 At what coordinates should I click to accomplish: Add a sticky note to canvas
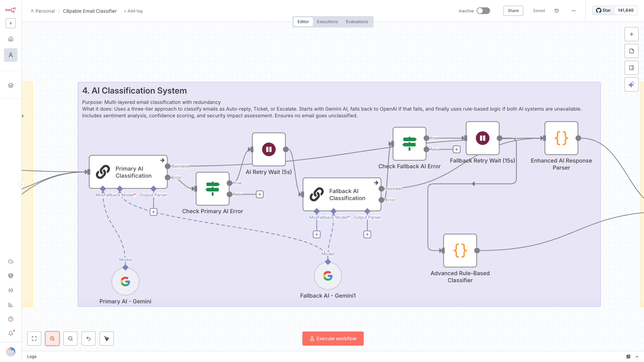coord(632,51)
